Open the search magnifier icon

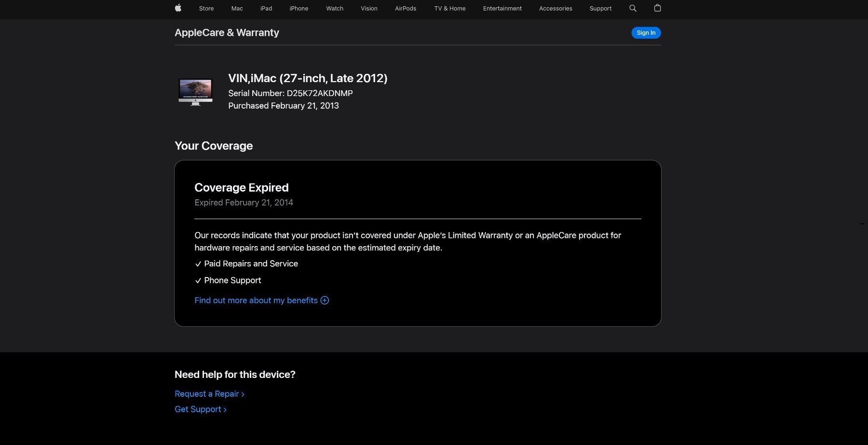(x=633, y=8)
